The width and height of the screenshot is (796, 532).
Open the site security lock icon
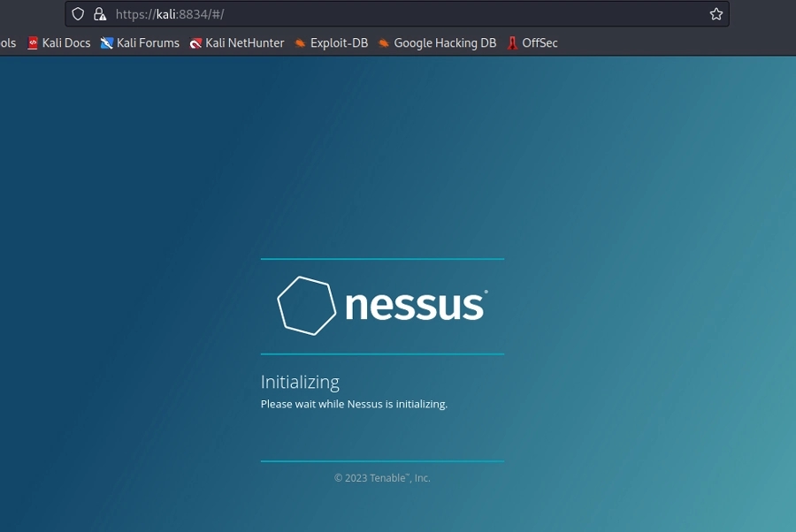pyautogui.click(x=99, y=13)
